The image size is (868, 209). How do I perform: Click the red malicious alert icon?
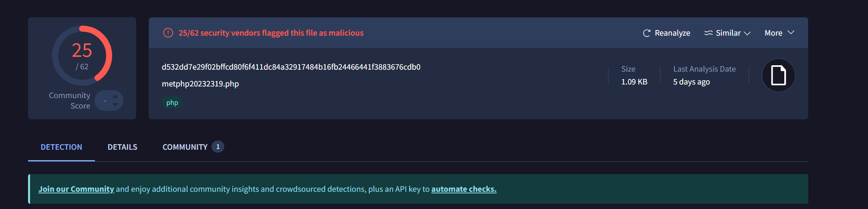(168, 33)
